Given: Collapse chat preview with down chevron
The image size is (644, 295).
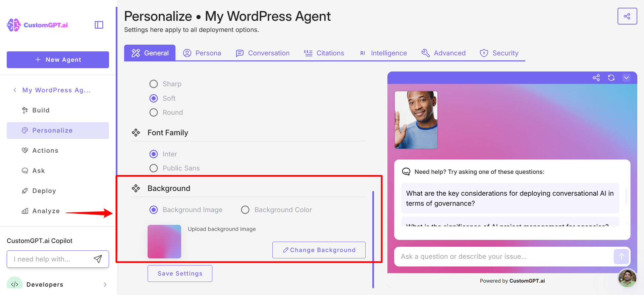Looking at the screenshot, I should pyautogui.click(x=626, y=78).
